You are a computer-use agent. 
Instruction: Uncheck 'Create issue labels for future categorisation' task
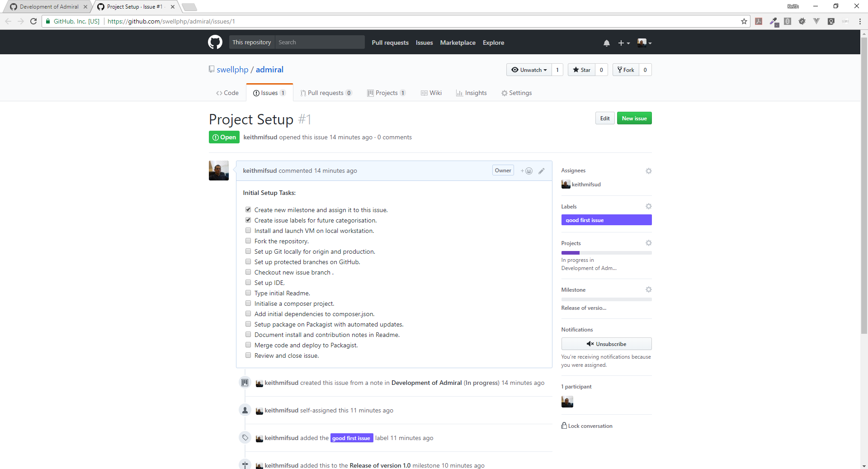pyautogui.click(x=248, y=220)
